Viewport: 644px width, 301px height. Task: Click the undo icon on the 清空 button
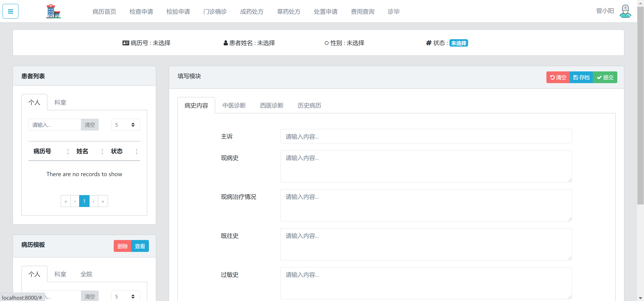[x=552, y=77]
